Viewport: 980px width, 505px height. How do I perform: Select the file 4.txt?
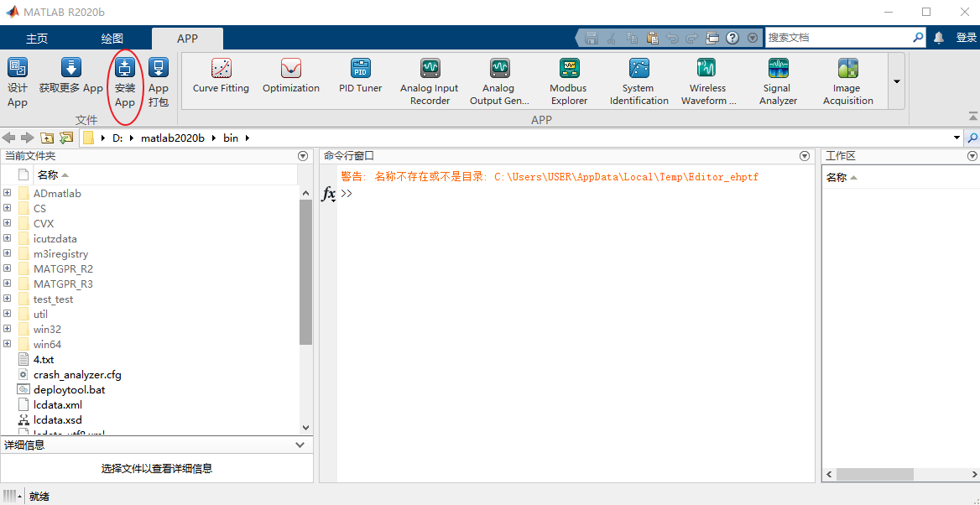(44, 359)
